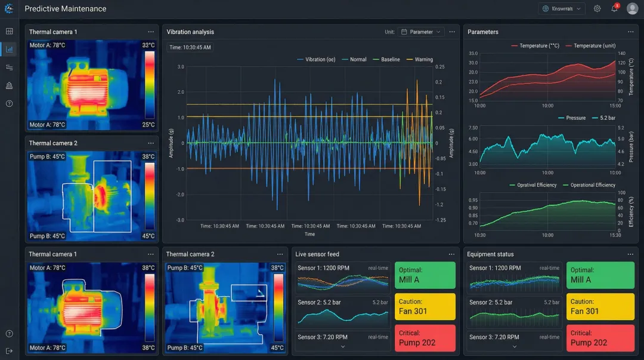Image resolution: width=644 pixels, height=360 pixels.
Task: Open the Live sensor feed options menu
Action: click(451, 254)
